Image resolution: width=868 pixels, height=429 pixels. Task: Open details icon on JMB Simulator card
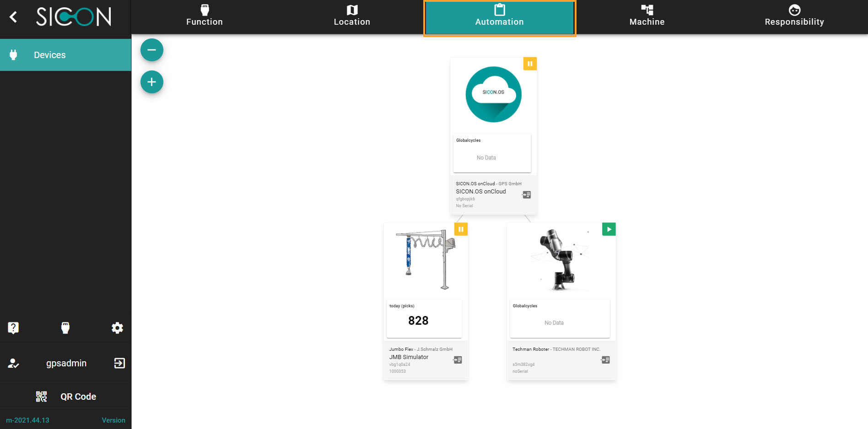[x=458, y=360]
